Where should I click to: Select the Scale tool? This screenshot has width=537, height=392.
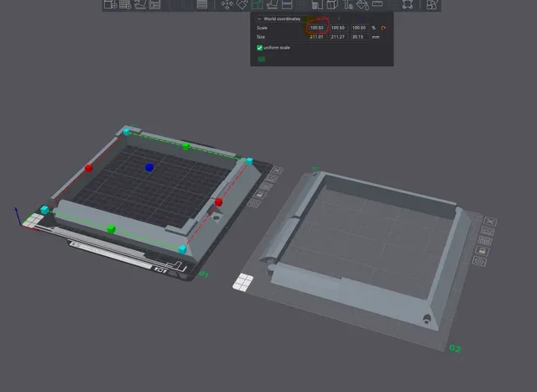tap(257, 4)
